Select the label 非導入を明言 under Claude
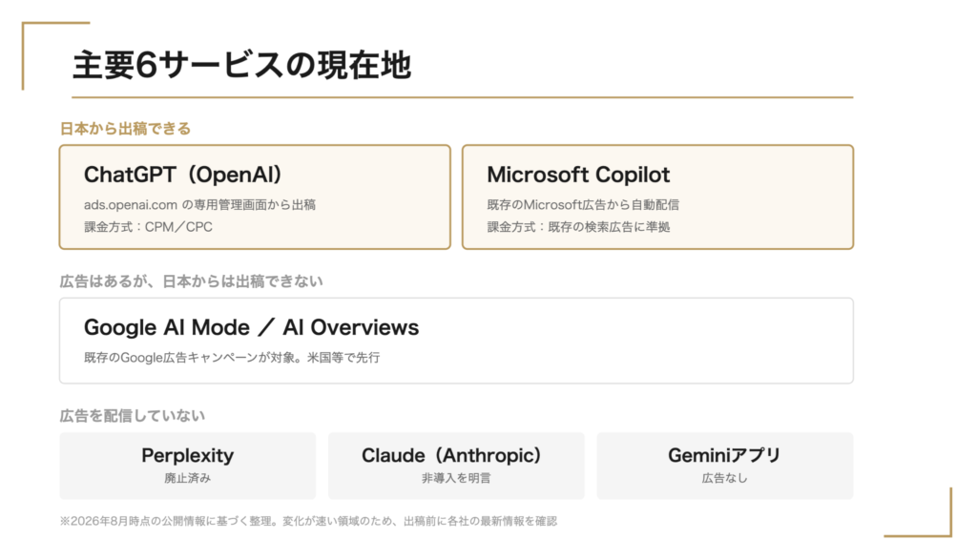977x560 pixels. pos(456,478)
